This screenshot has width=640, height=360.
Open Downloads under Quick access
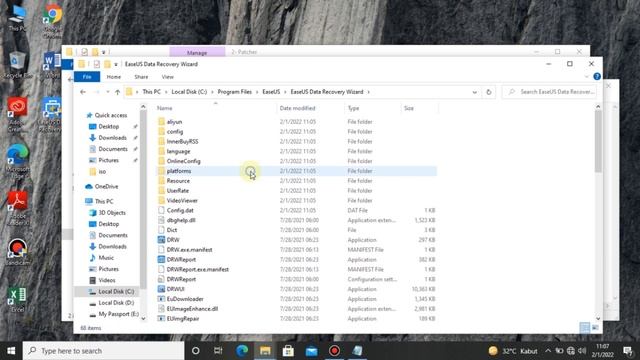point(112,138)
